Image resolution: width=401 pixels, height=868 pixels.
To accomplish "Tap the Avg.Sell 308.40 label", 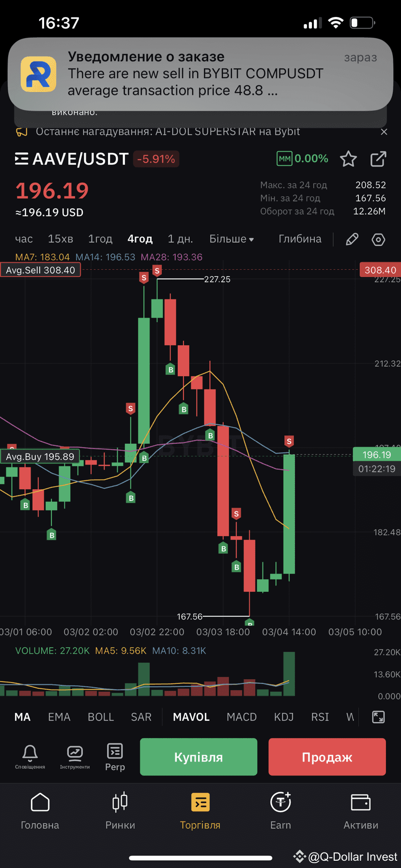I will point(41,270).
